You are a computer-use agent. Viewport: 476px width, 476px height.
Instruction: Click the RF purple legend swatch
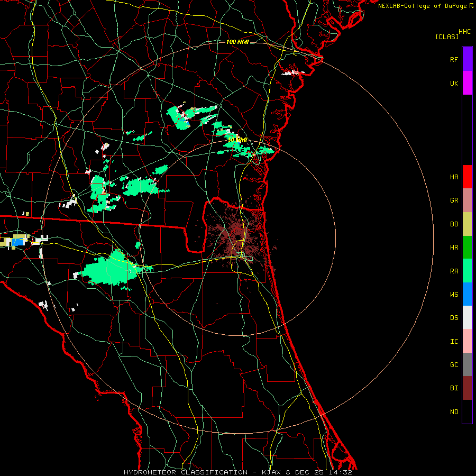[x=467, y=59]
